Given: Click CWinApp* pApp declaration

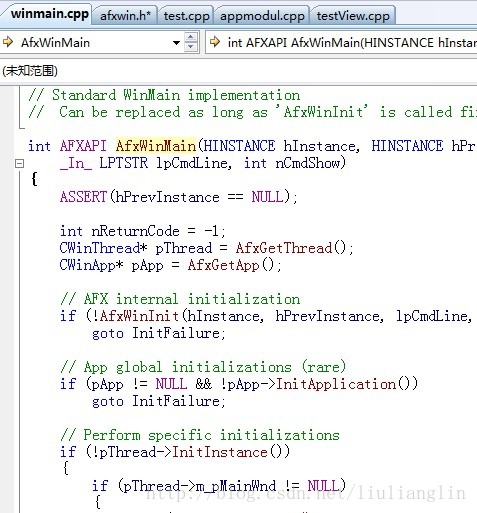Looking at the screenshot, I should (111, 265).
